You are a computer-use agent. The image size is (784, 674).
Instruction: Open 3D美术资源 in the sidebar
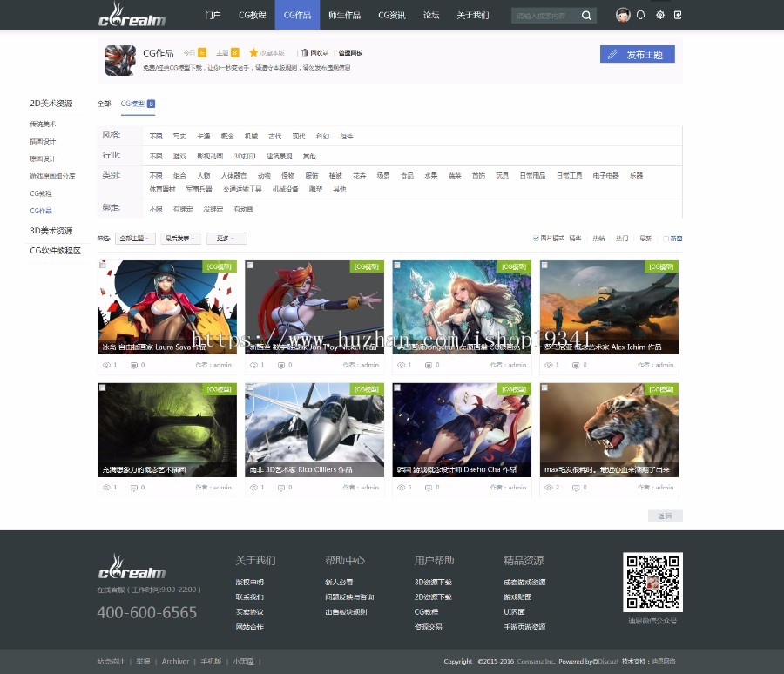[x=51, y=231]
